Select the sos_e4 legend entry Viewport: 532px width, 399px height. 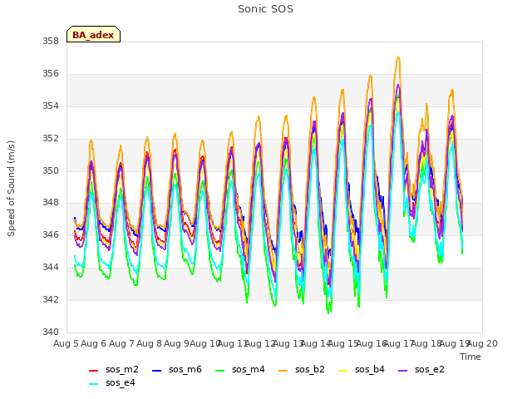112,382
